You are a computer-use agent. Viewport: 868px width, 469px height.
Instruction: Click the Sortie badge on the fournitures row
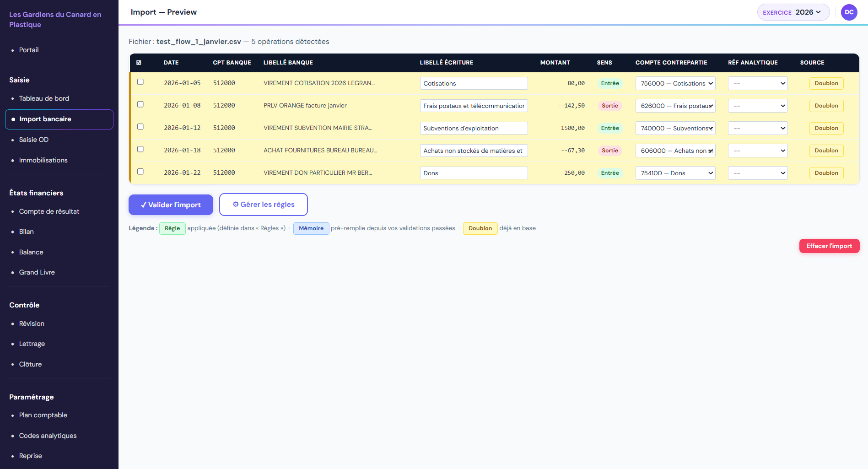click(x=609, y=151)
